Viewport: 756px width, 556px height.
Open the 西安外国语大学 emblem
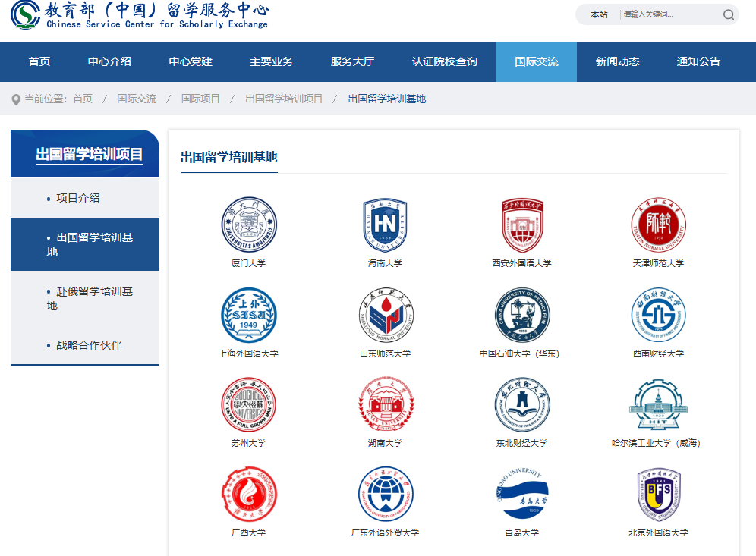(x=521, y=225)
